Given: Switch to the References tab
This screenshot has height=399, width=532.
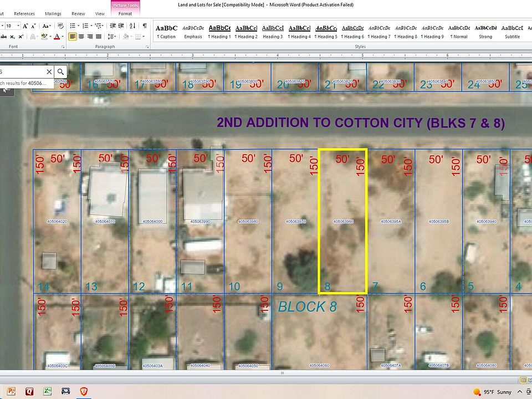Looking at the screenshot, I should 24,14.
